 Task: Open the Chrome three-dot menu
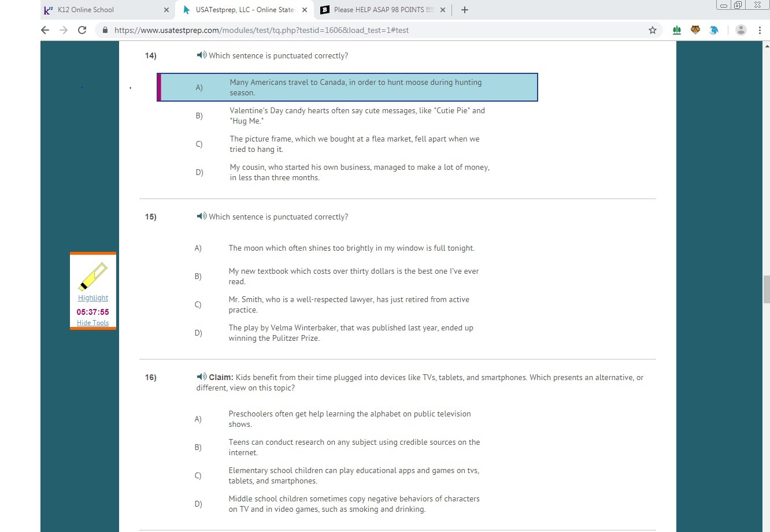[760, 30]
